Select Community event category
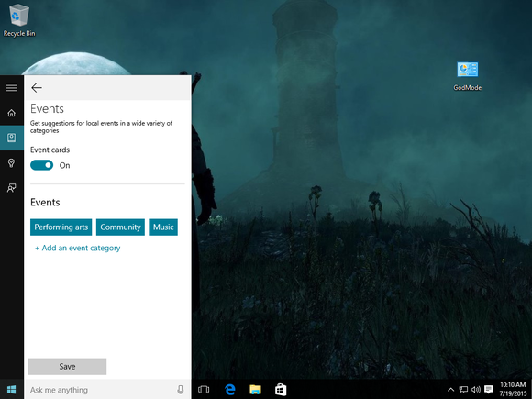 tap(120, 227)
